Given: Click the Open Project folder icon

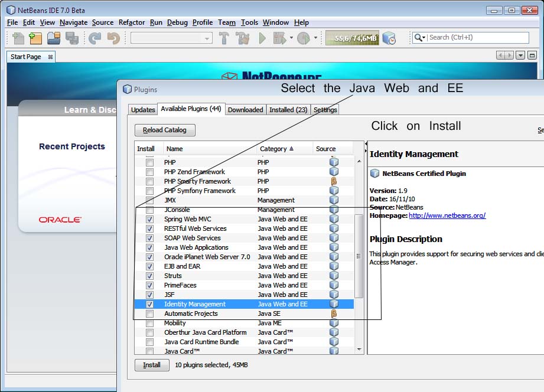Looking at the screenshot, I should pos(54,38).
